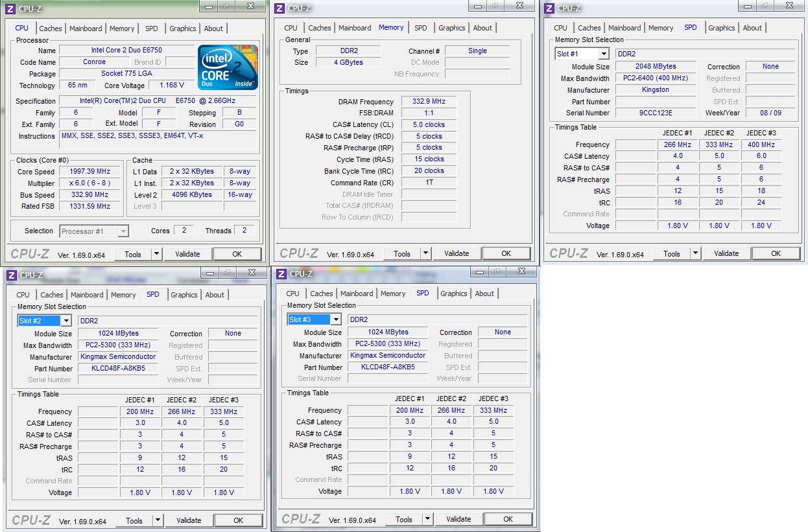Switch to the Caches tab in the CPU window
808x532 pixels.
(x=51, y=29)
